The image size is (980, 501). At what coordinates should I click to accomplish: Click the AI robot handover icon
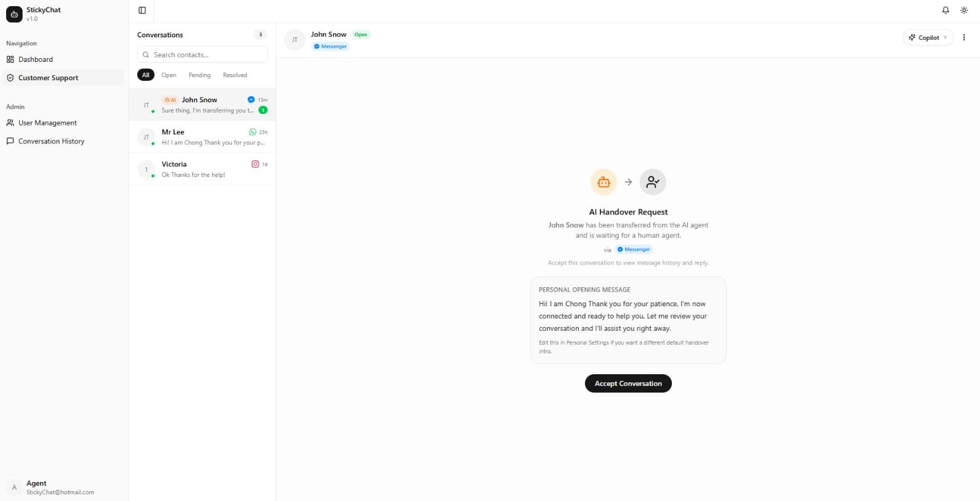[x=604, y=182]
